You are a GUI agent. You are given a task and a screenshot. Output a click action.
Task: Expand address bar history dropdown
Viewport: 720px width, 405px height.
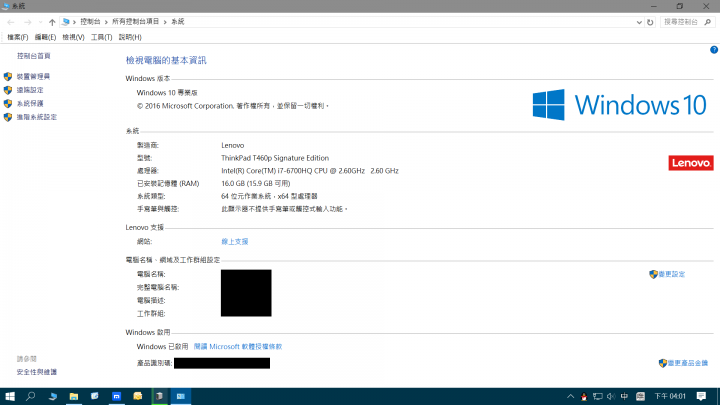639,22
